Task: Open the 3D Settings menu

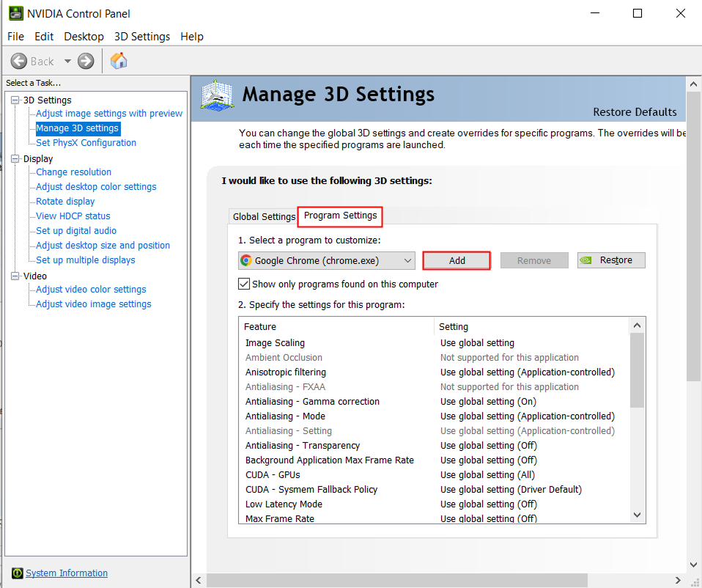Action: click(141, 37)
